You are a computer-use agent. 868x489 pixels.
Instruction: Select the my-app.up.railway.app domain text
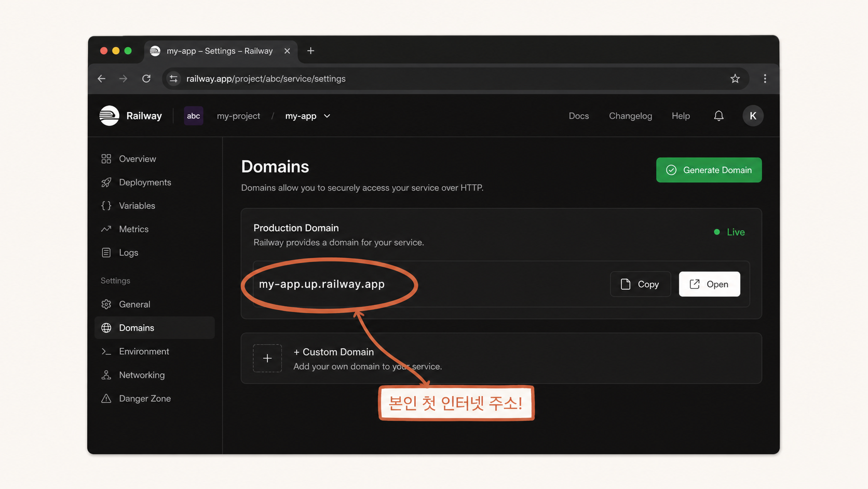(x=322, y=284)
